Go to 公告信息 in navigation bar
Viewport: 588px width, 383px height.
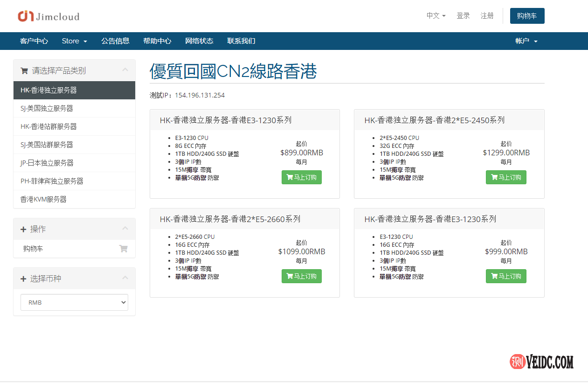pyautogui.click(x=115, y=41)
